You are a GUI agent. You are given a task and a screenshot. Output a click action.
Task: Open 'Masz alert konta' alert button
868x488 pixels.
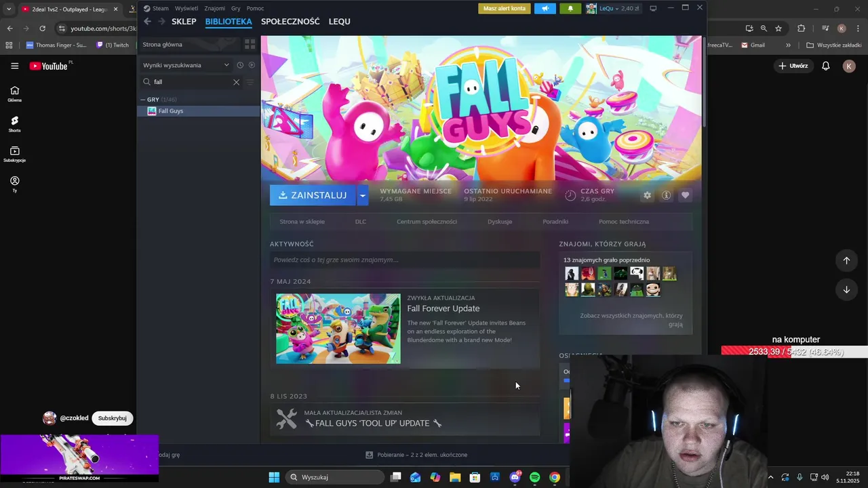(x=505, y=8)
